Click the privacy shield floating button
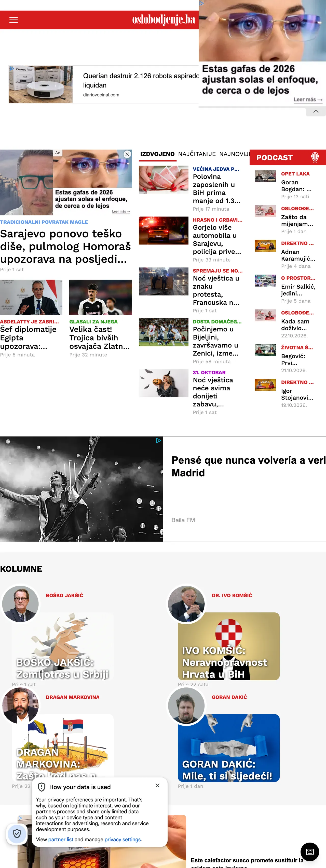This screenshot has height=868, width=326. (x=17, y=834)
